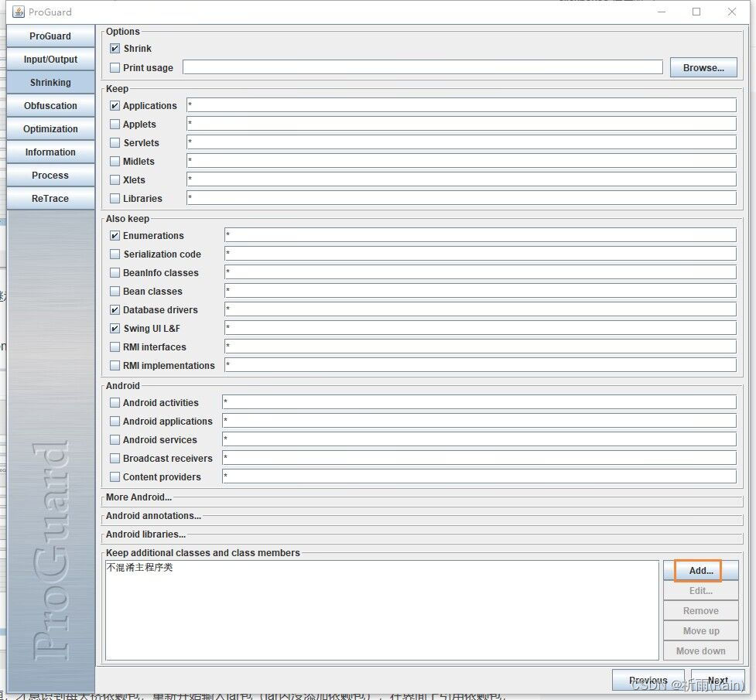Click the Servlets class filter field
This screenshot has height=700, width=756.
point(461,142)
